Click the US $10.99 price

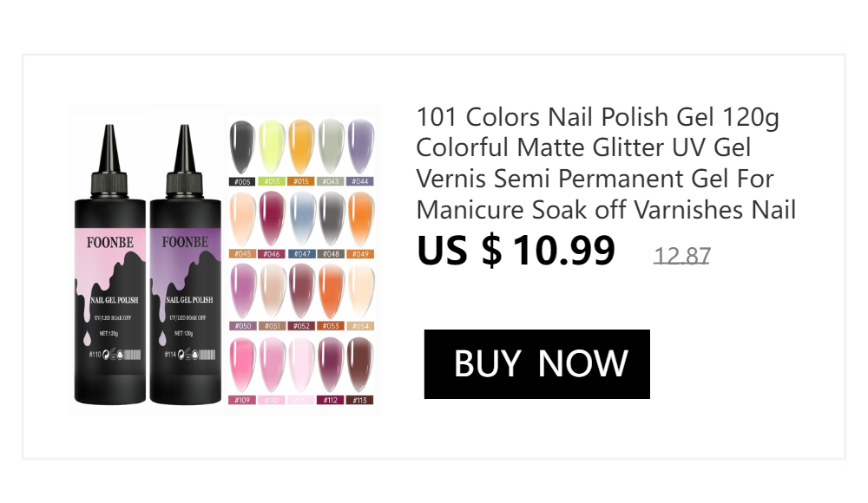tap(516, 251)
